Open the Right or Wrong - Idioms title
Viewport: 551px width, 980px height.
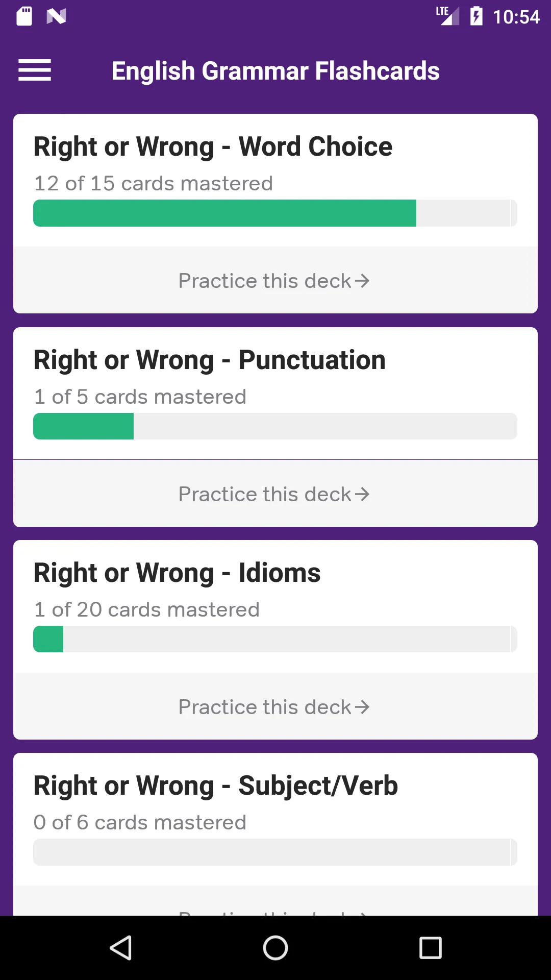tap(177, 573)
